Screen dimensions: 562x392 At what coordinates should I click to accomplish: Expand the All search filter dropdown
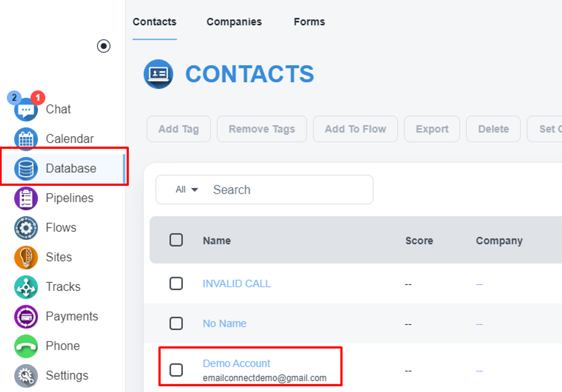pyautogui.click(x=187, y=190)
